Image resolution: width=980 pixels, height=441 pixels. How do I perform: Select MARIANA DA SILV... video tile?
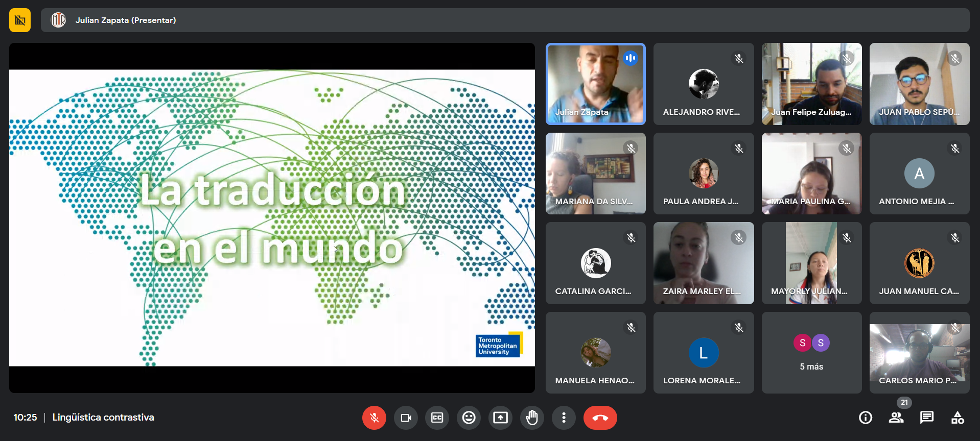point(596,174)
